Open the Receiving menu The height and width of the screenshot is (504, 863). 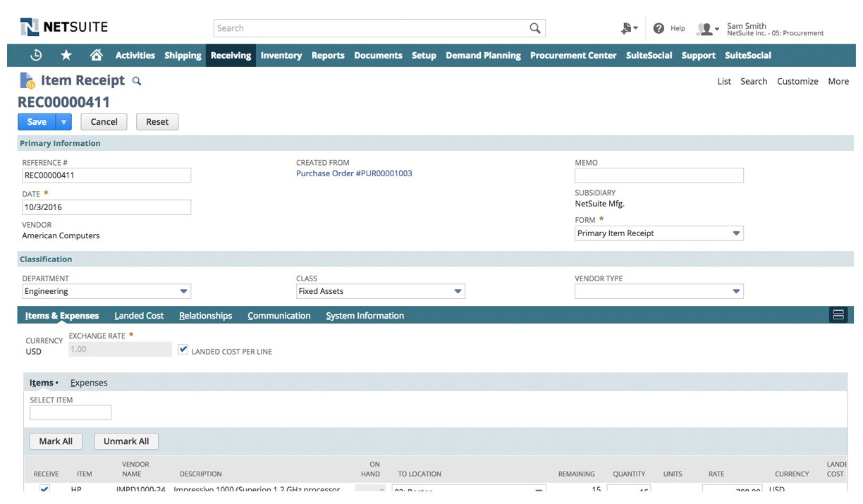coord(231,55)
